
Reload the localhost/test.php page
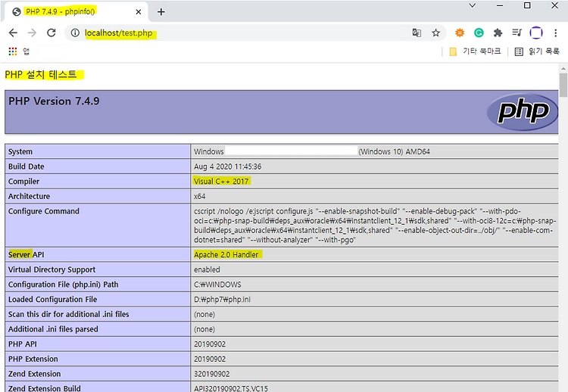51,33
